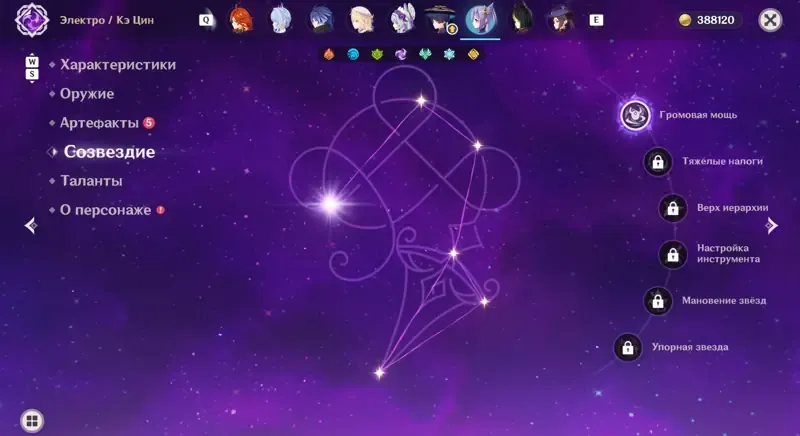The image size is (800, 436).
Task: Open the locked Тяжёлые налоги constellation
Action: (658, 162)
